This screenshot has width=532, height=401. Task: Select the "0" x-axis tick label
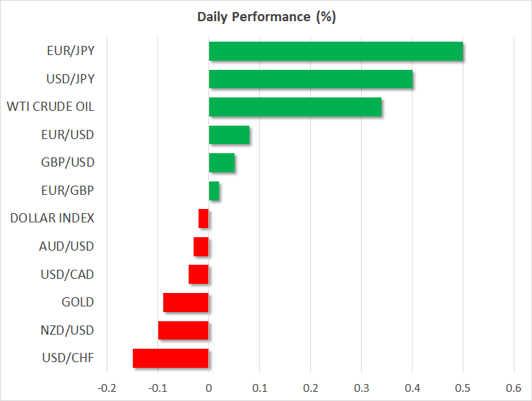[209, 388]
